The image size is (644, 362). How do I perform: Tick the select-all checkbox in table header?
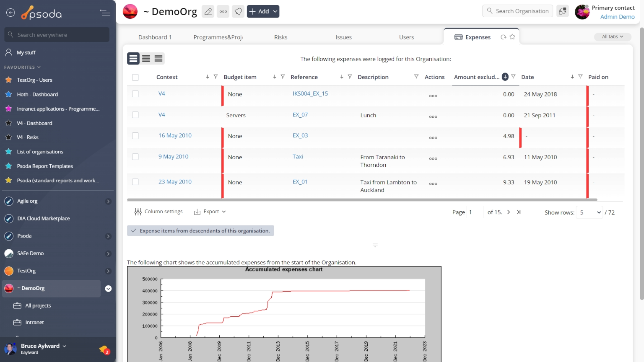click(x=135, y=77)
